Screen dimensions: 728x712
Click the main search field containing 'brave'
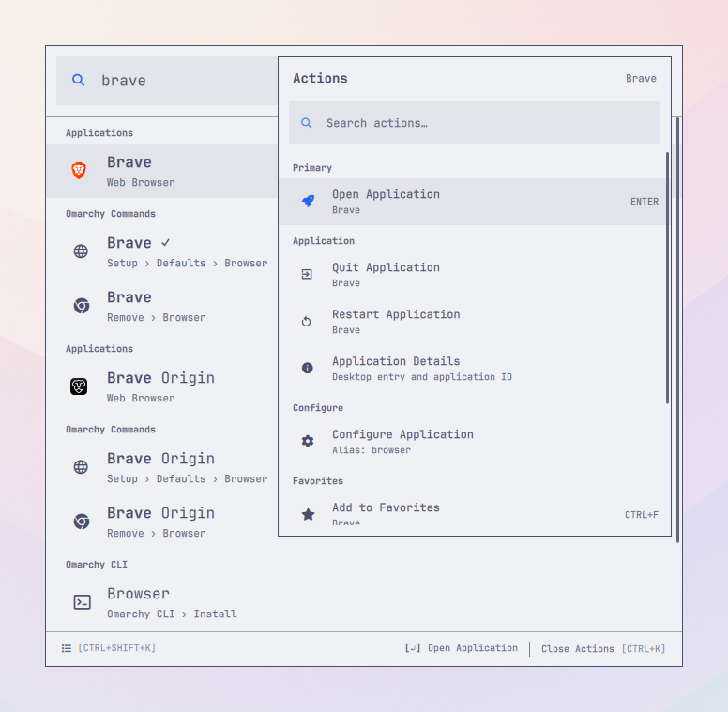point(167,81)
